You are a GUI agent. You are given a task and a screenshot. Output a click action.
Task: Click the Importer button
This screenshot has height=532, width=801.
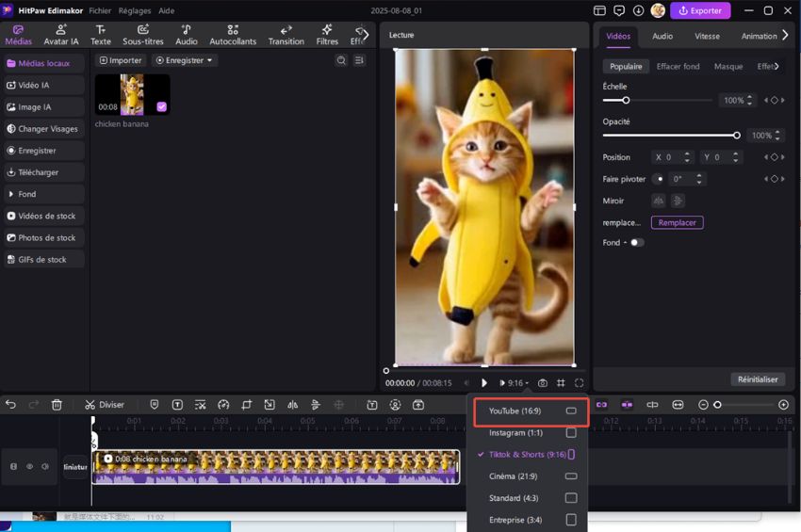121,60
